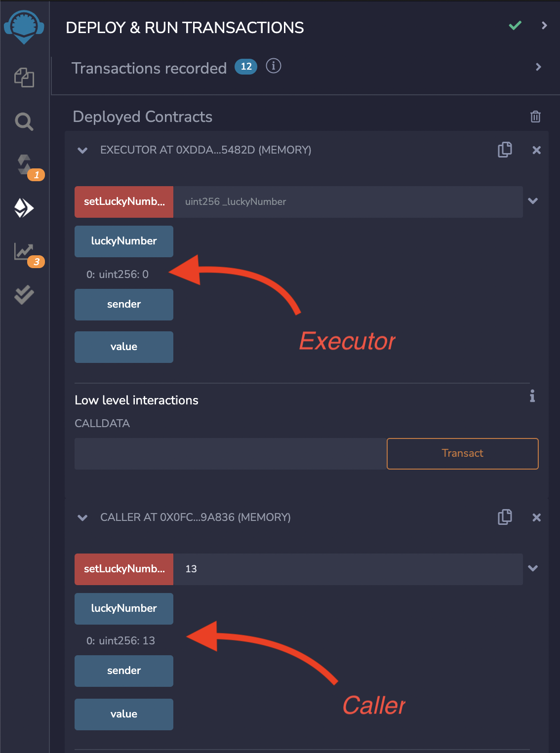Copy the Caller contract address
The image size is (560, 753).
coord(505,517)
